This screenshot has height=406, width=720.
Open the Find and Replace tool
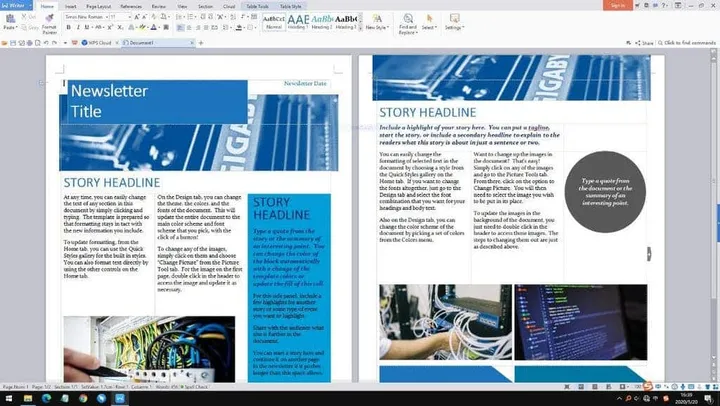(407, 20)
